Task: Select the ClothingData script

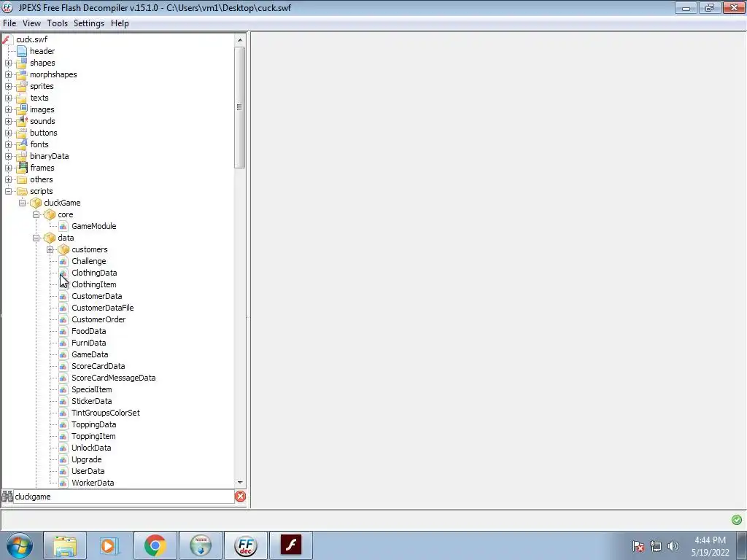Action: [94, 273]
